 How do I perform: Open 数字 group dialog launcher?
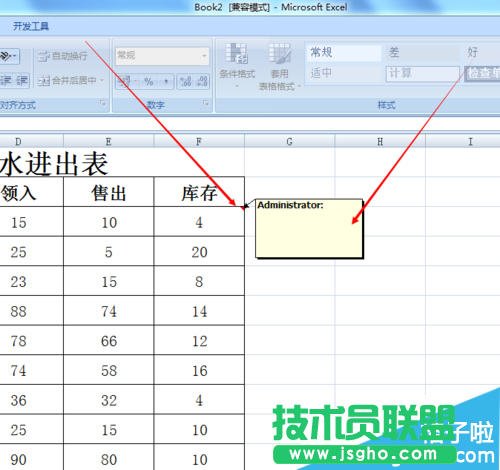coord(206,103)
